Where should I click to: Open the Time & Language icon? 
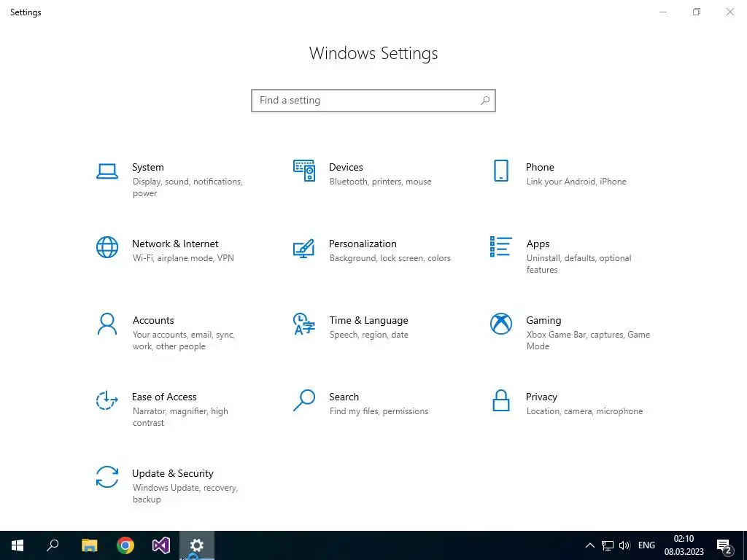(x=304, y=324)
